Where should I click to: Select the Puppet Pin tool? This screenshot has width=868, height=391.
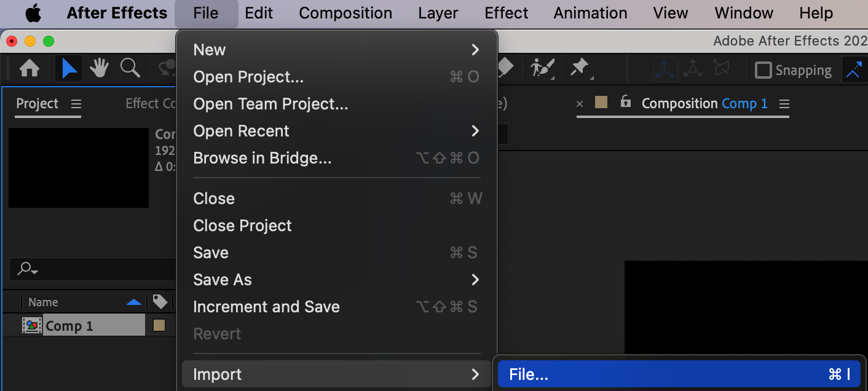pos(580,68)
